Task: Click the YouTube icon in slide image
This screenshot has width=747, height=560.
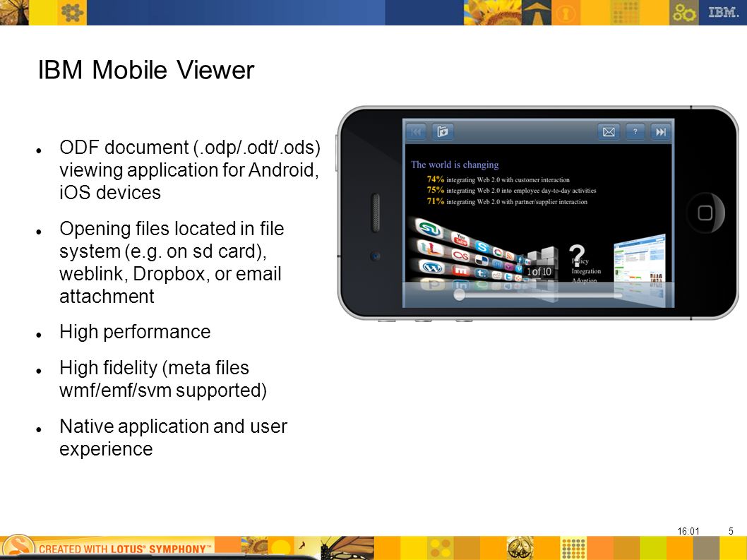Action: pyautogui.click(x=460, y=239)
